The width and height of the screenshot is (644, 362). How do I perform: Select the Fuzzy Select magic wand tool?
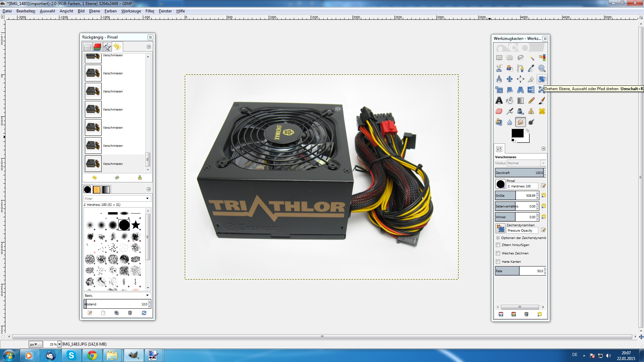pos(531,58)
